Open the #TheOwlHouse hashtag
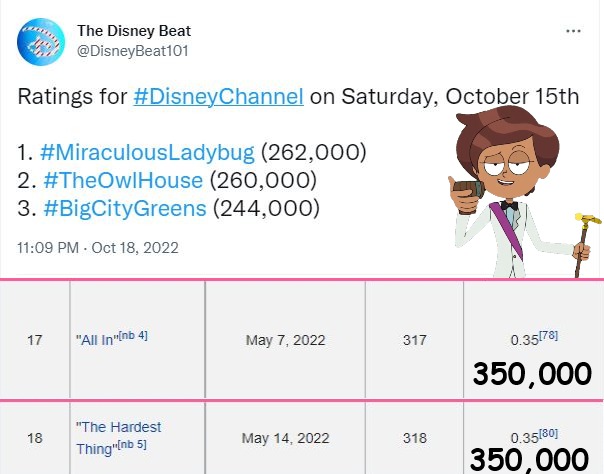Screen dimensions: 604x474 coord(123,180)
